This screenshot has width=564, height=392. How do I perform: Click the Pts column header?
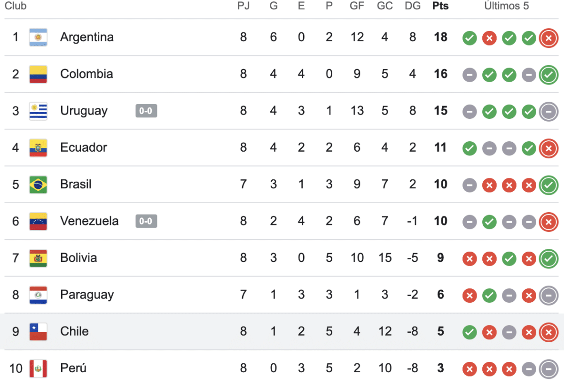[x=440, y=6]
